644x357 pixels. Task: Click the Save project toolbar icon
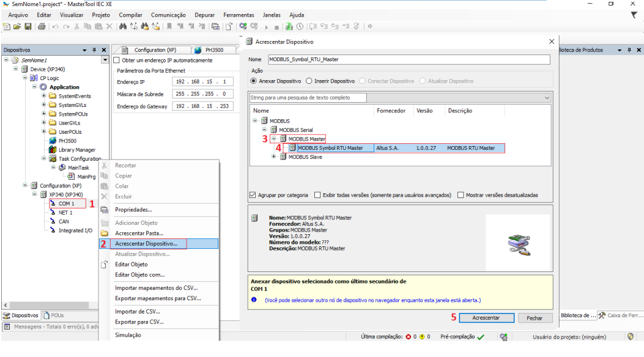(28, 26)
